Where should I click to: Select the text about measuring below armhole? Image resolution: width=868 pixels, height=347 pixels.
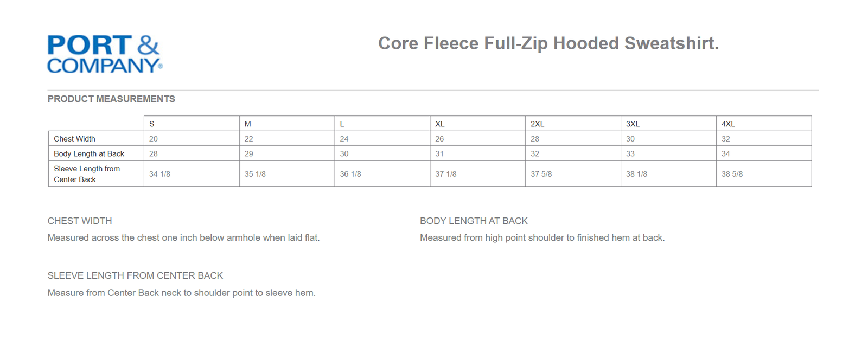(183, 237)
